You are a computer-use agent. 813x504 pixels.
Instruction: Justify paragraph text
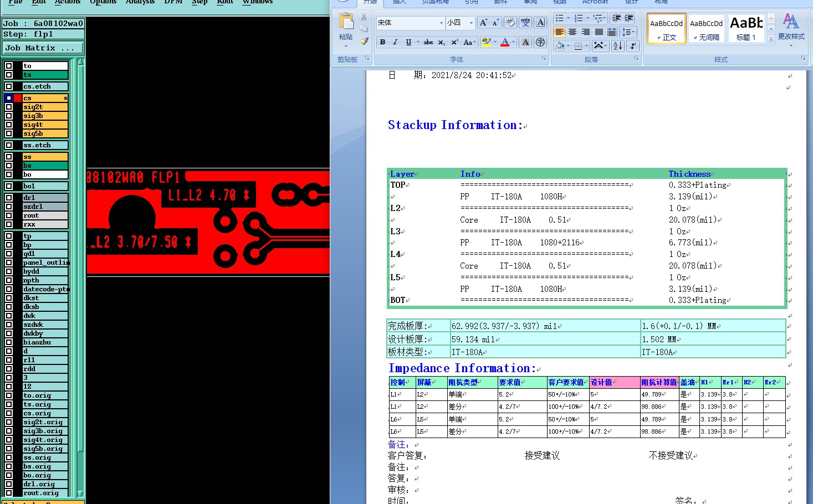point(599,32)
